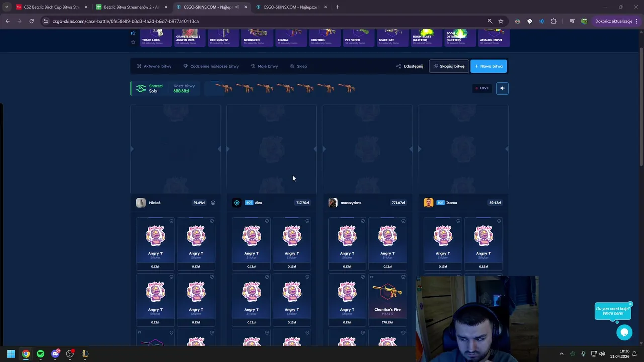The height and width of the screenshot is (362, 644).
Task: Click bot Alex's avatar icon
Action: (x=237, y=203)
